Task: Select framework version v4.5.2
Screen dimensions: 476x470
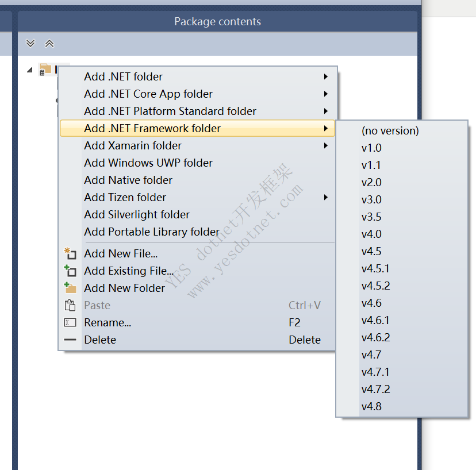Action: coord(402,286)
